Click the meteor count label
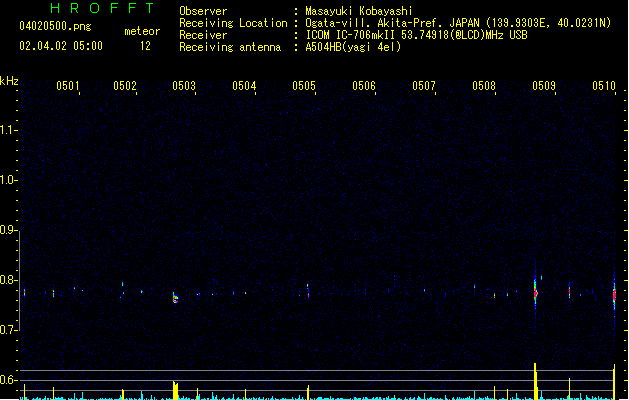This screenshot has width=629, height=400. pos(142,31)
